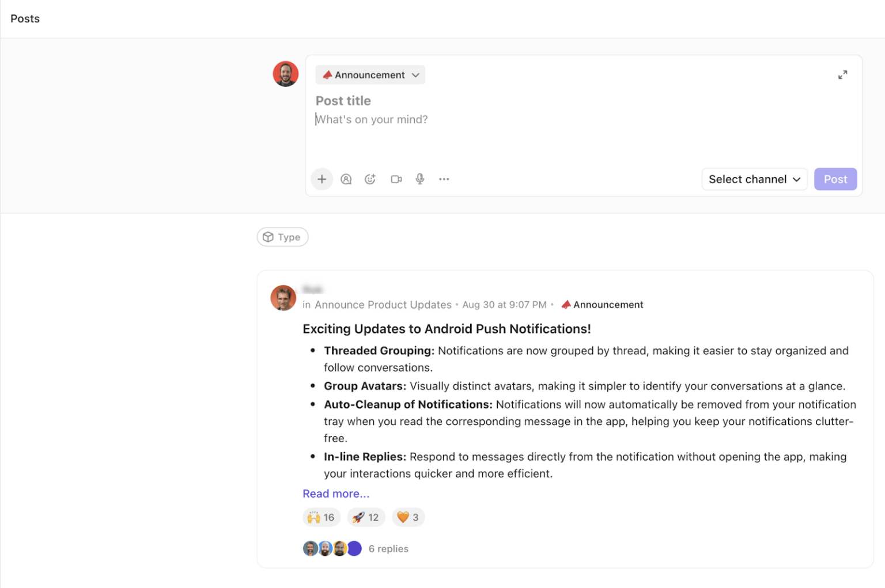
Task: Open the Announce Product Updates channel
Action: pos(383,304)
